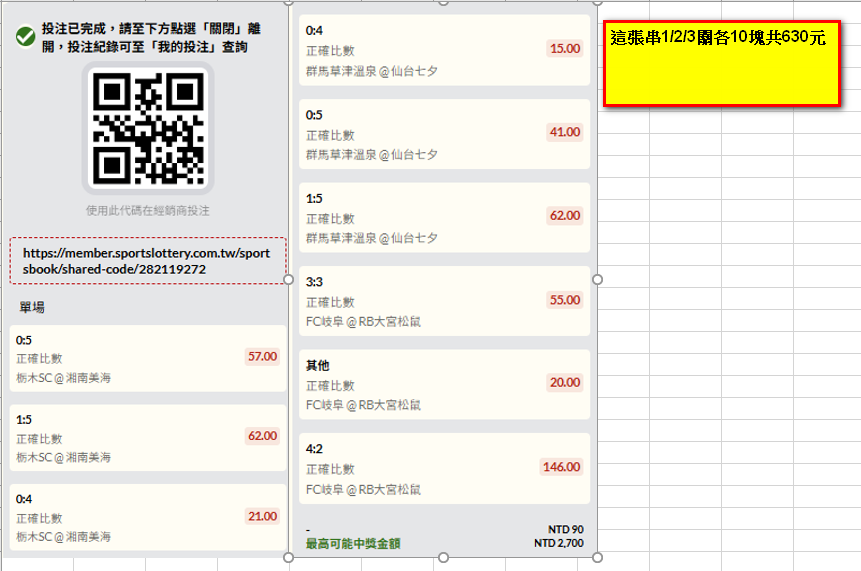
Task: Click the bottom-center image resize handle
Action: click(443, 559)
